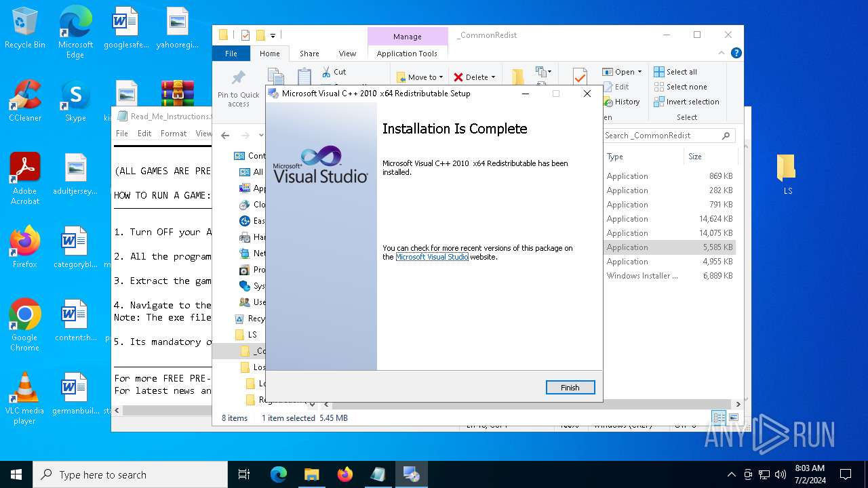Screen dimensions: 868x488
Task: Open Explorer Help question mark icon
Action: (x=736, y=53)
